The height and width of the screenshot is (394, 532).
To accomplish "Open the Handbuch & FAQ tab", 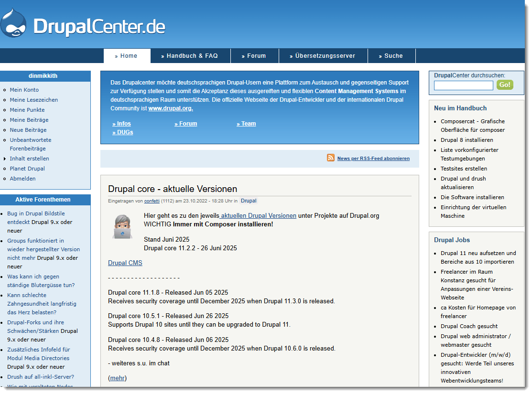I will pos(190,56).
